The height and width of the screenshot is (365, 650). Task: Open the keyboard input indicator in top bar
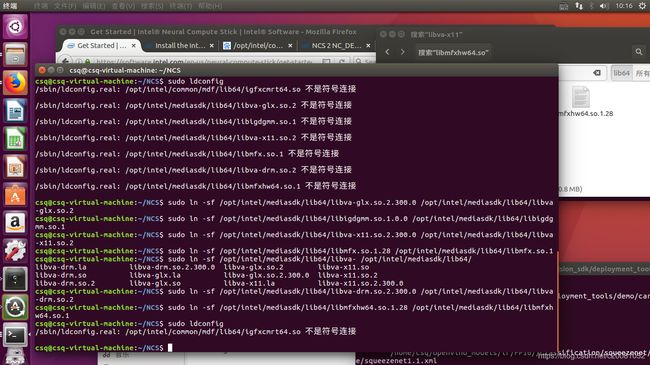[564, 6]
